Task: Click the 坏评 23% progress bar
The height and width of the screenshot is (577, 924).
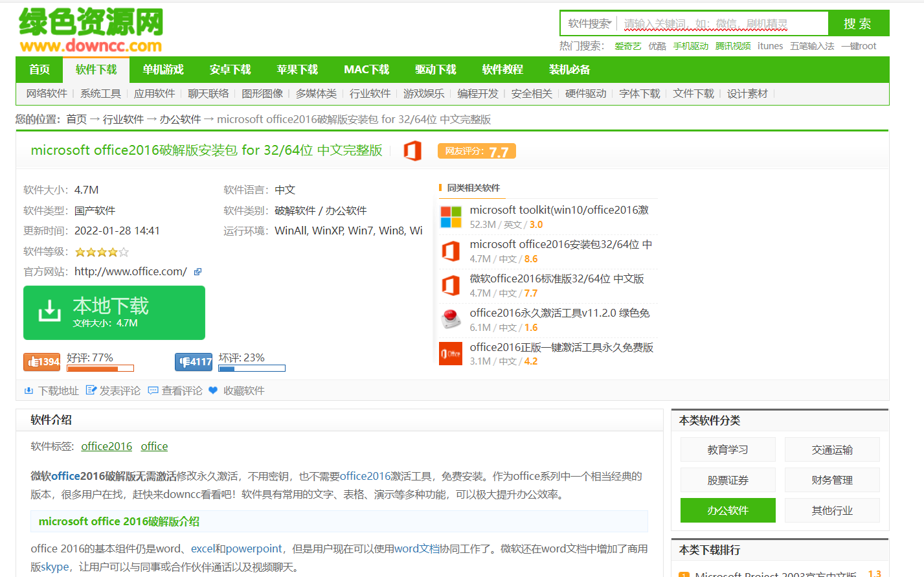Action: [252, 368]
